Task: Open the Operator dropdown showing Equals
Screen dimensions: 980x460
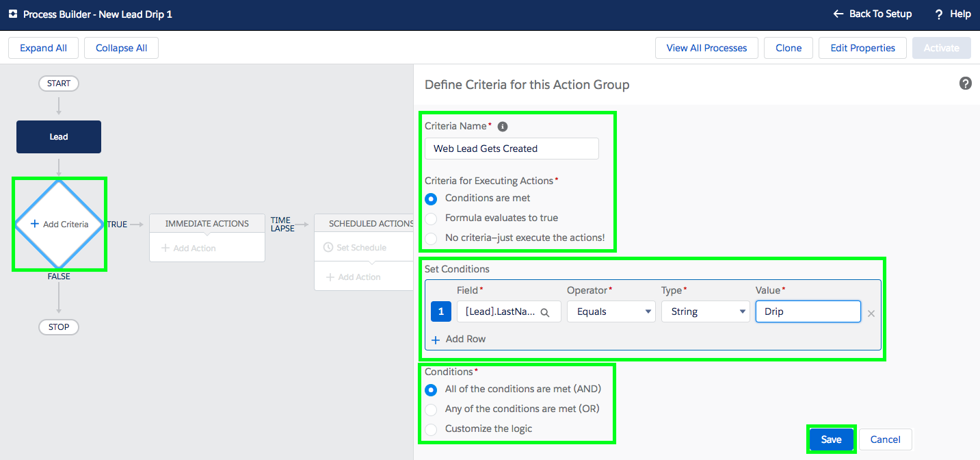Action: click(611, 311)
